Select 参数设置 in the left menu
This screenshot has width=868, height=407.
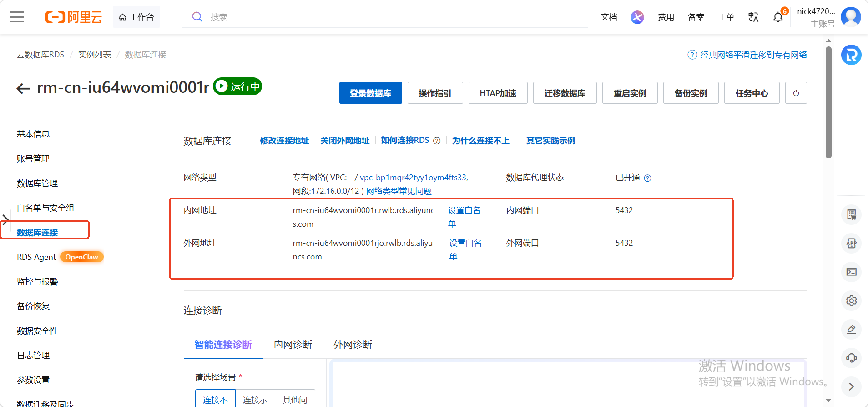(x=33, y=380)
